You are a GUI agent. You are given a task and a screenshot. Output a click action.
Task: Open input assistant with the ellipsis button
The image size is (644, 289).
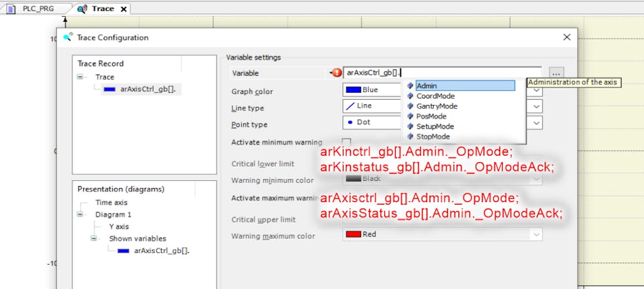557,73
